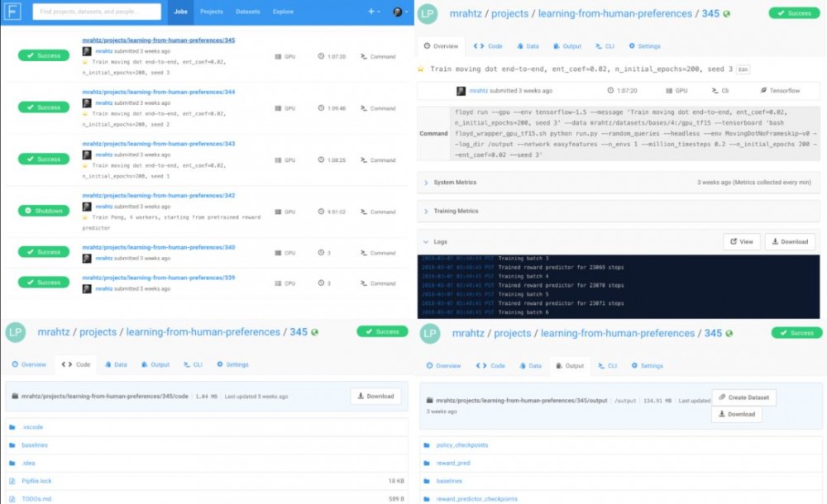Click LP project avatar in top-right panel
Viewport: 827px width, 504px height.
coord(428,14)
